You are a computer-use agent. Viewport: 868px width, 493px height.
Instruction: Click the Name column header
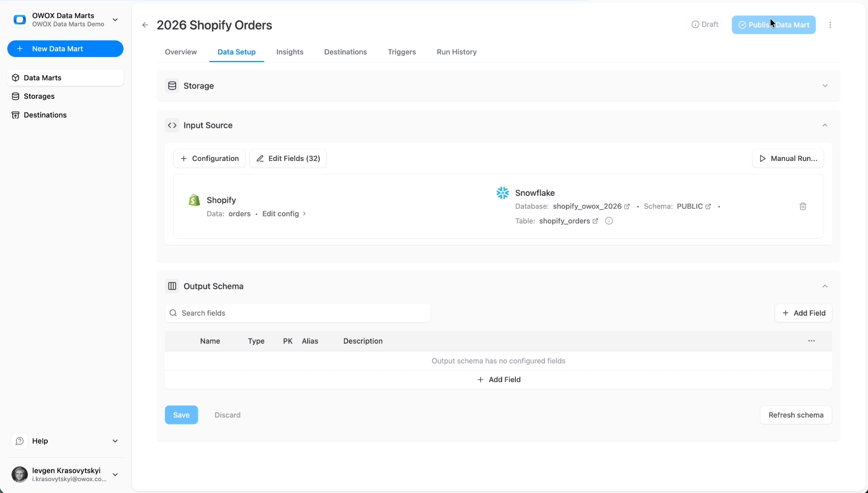pyautogui.click(x=210, y=341)
